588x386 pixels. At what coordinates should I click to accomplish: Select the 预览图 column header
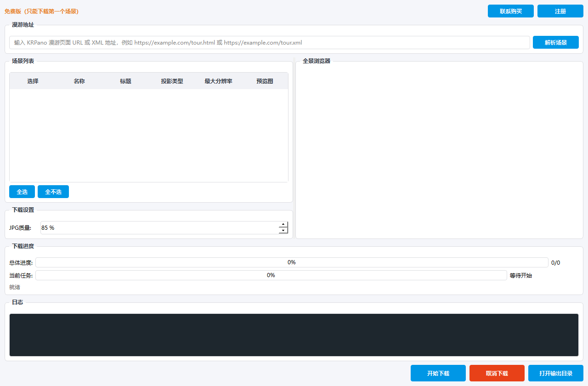pyautogui.click(x=265, y=81)
